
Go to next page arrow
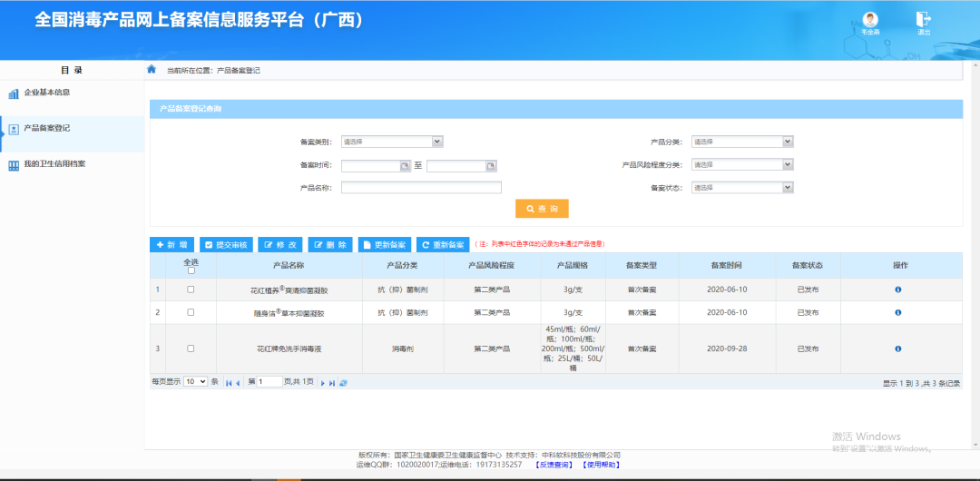tap(322, 383)
